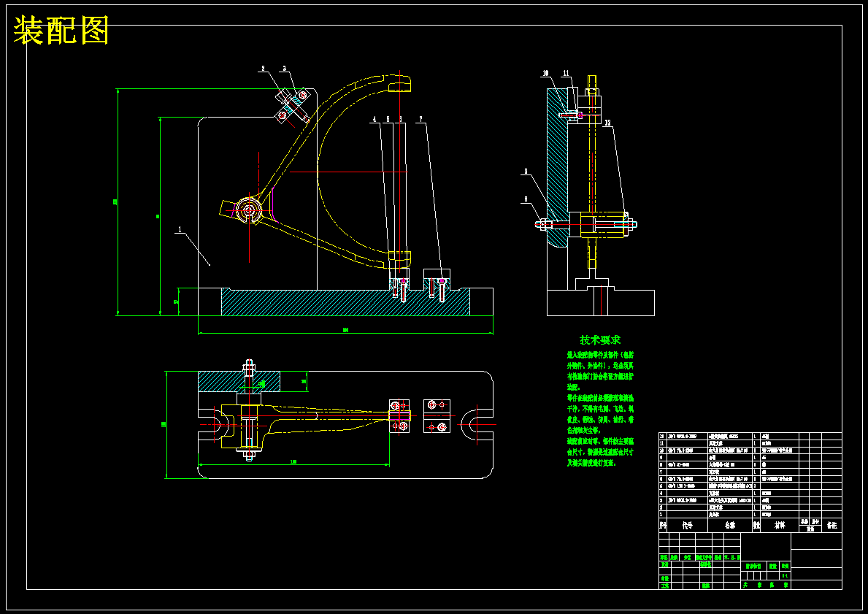Select part callout number 2 near clamp
This screenshot has width=868, height=614.
point(263,69)
